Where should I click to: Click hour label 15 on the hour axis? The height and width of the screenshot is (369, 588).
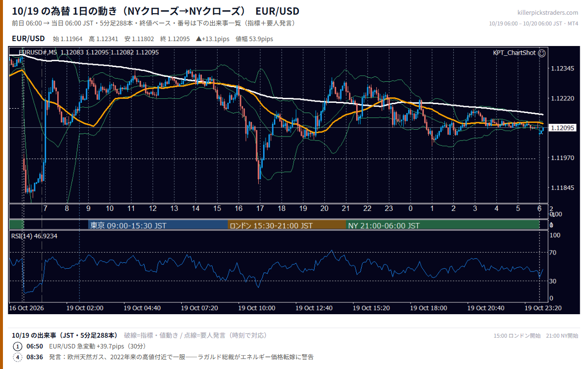(217, 208)
